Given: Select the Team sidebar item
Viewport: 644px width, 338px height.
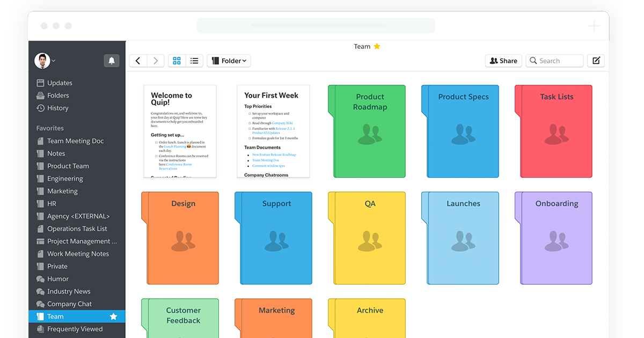Looking at the screenshot, I should [77, 317].
